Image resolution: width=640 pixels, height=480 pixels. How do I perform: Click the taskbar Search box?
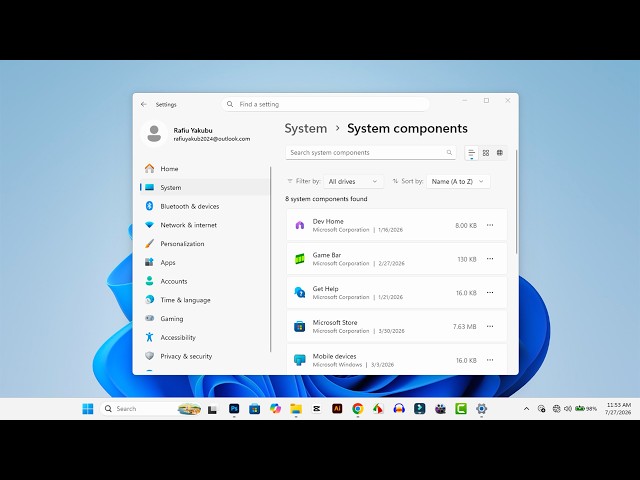[x=151, y=409]
